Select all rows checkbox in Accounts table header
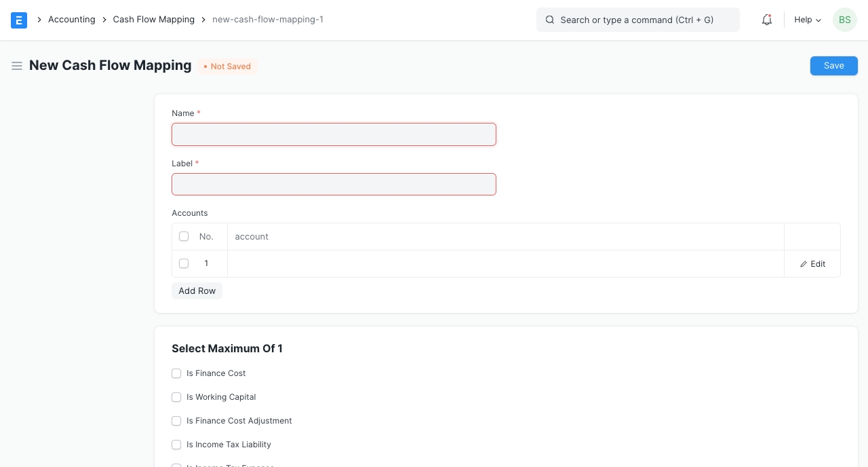Screen dimensions: 868x467 [x=184, y=236]
